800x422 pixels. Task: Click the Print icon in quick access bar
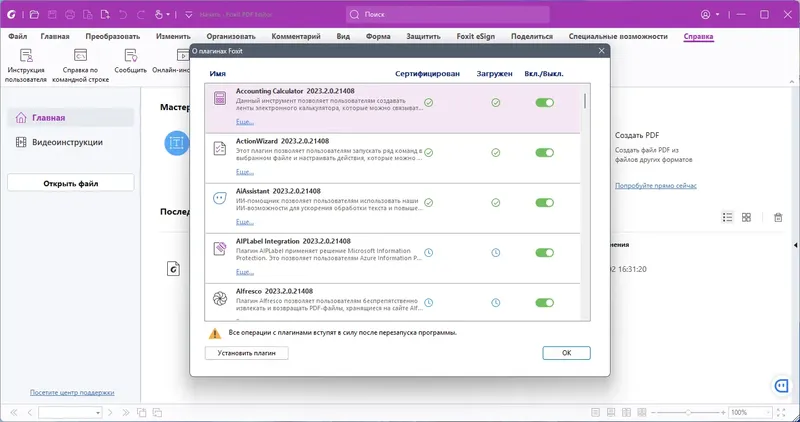pyautogui.click(x=70, y=14)
